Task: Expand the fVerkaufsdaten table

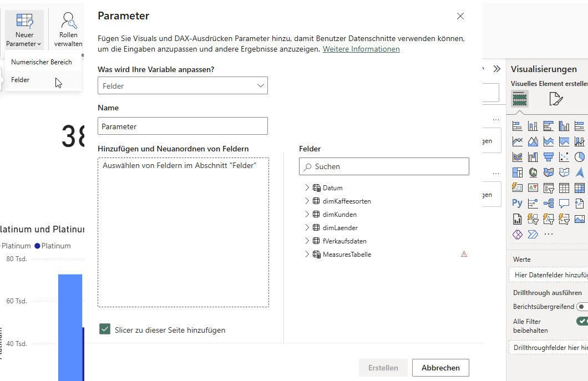Action: click(x=307, y=241)
